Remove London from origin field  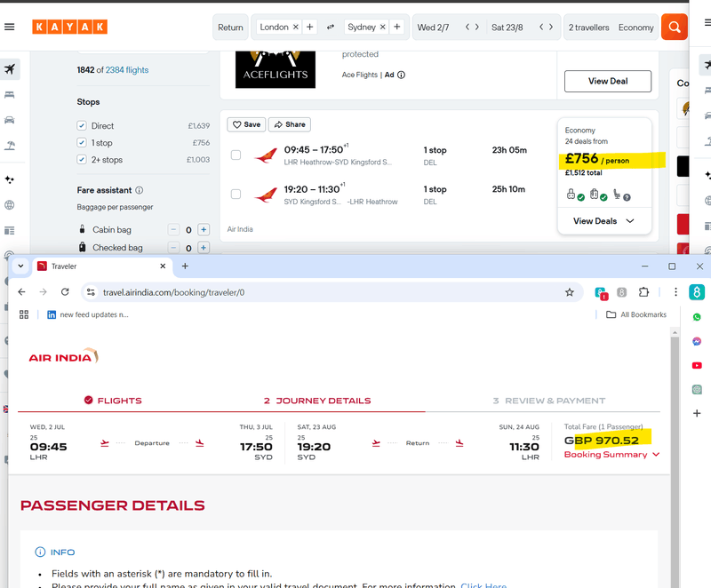point(296,28)
